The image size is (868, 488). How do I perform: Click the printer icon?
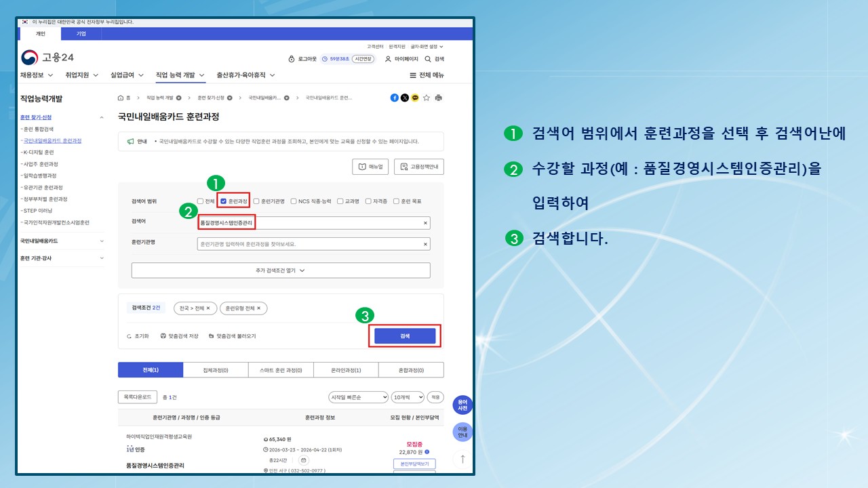pos(438,98)
